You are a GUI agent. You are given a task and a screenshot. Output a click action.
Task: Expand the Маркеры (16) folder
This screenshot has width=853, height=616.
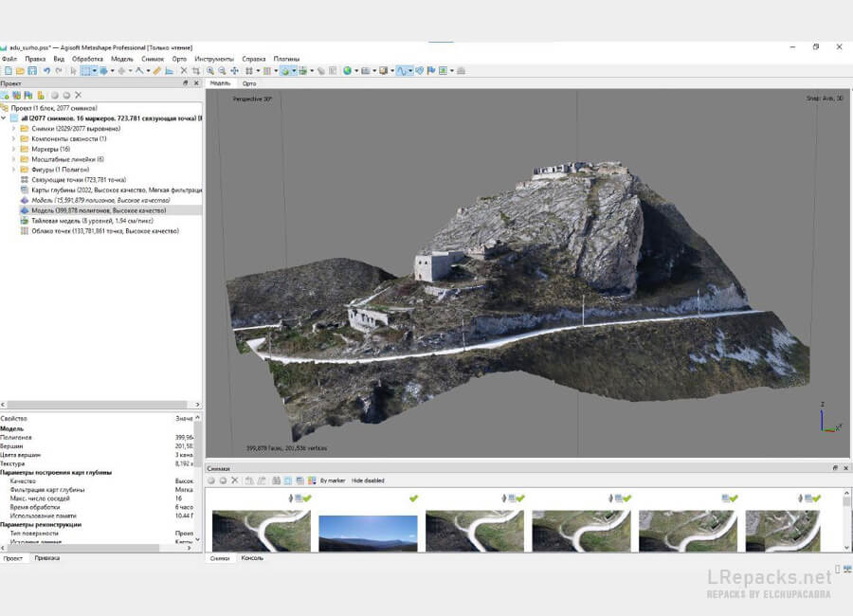pyautogui.click(x=13, y=149)
